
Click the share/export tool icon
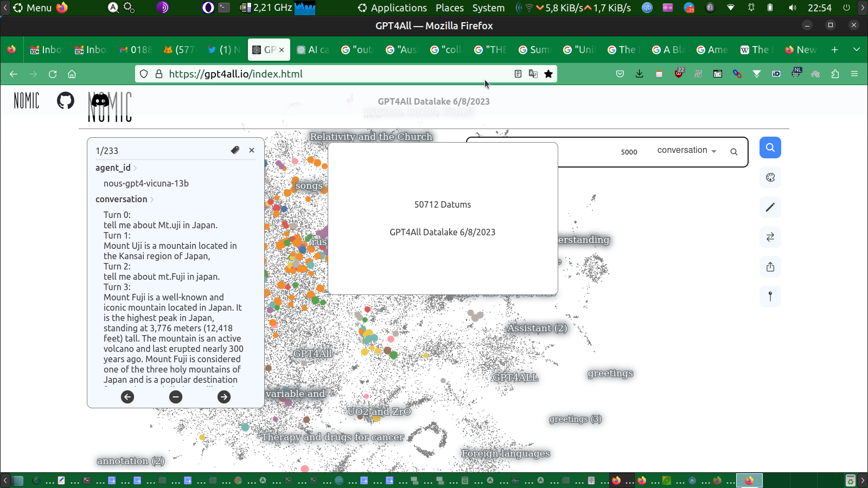click(770, 267)
